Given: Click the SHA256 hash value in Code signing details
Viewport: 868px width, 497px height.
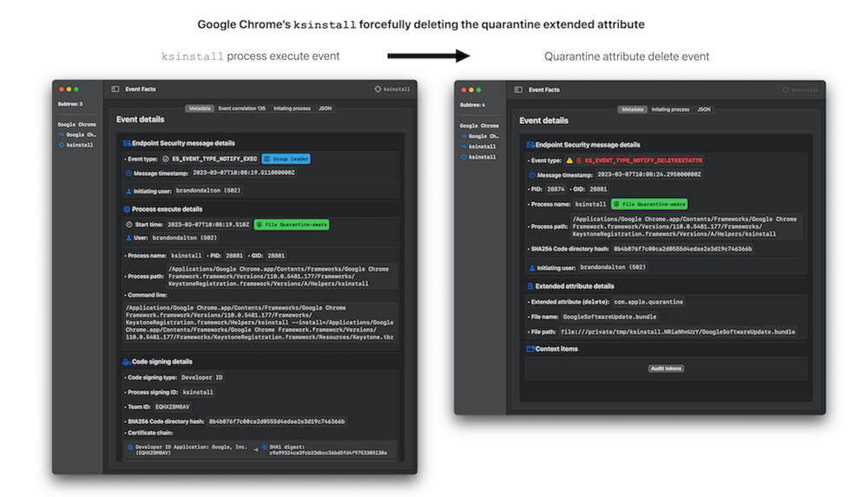Looking at the screenshot, I should click(277, 422).
